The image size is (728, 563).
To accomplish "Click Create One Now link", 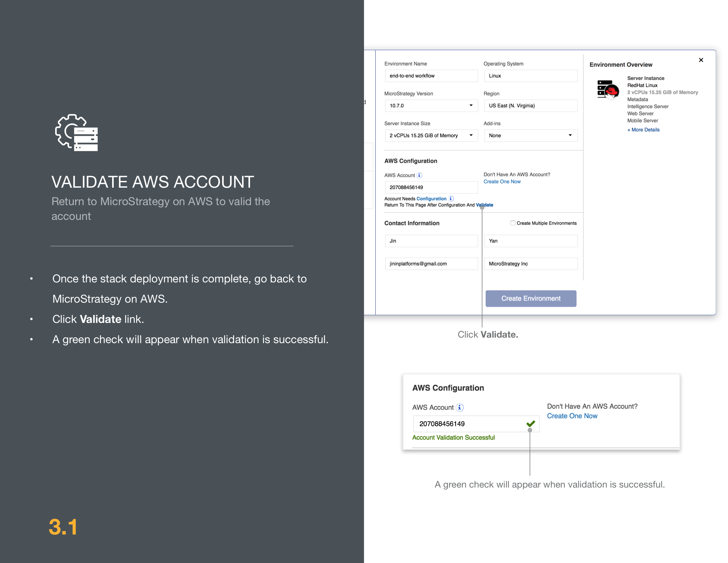I will coord(502,182).
